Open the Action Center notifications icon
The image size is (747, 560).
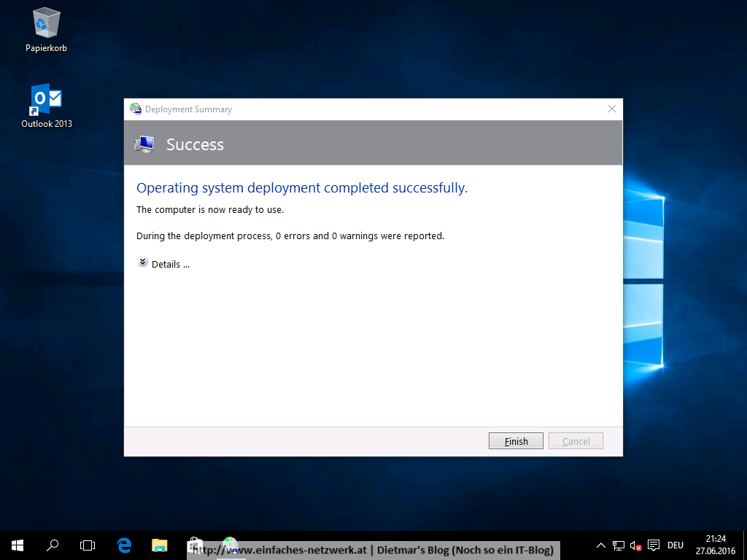[x=654, y=545]
